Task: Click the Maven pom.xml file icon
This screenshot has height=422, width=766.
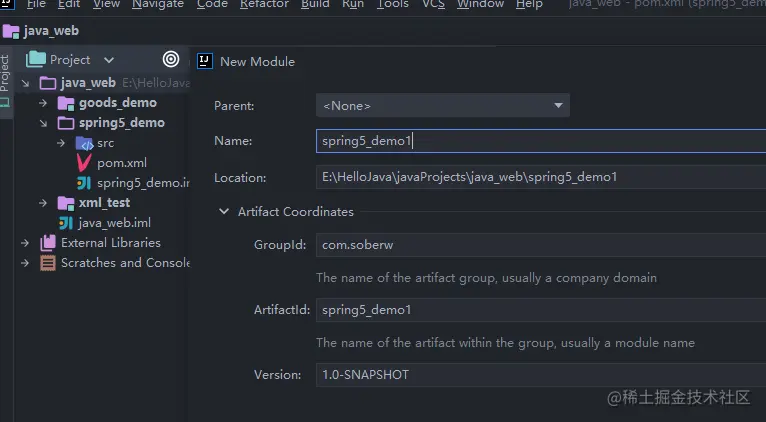Action: [84, 163]
